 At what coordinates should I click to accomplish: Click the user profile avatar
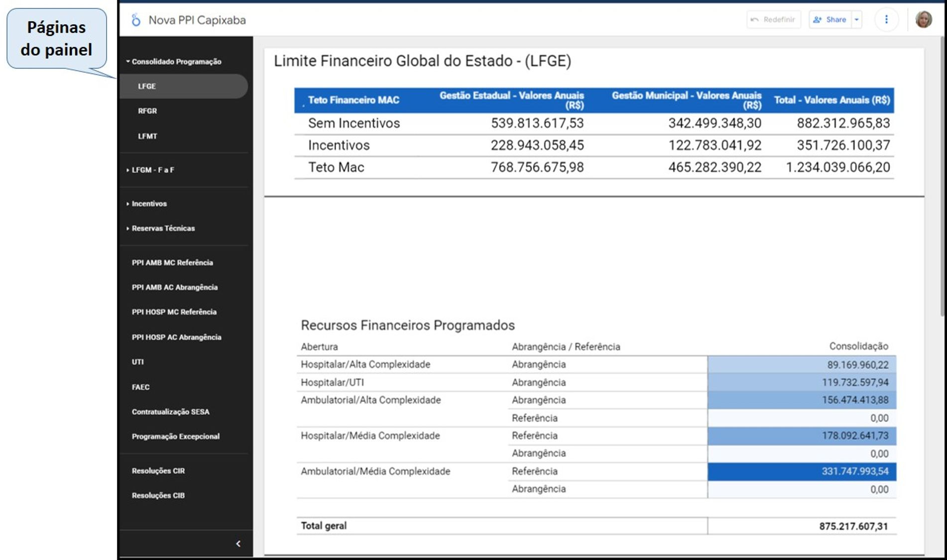(x=923, y=19)
